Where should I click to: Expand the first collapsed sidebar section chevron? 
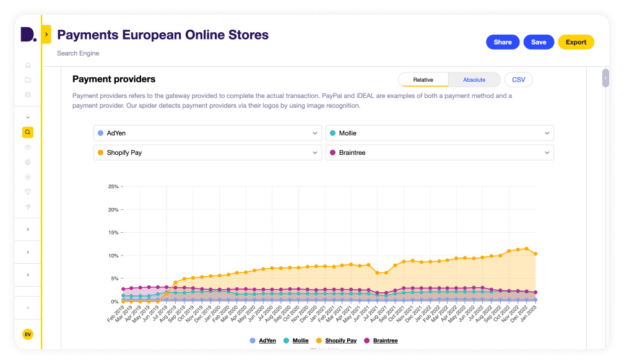click(28, 229)
